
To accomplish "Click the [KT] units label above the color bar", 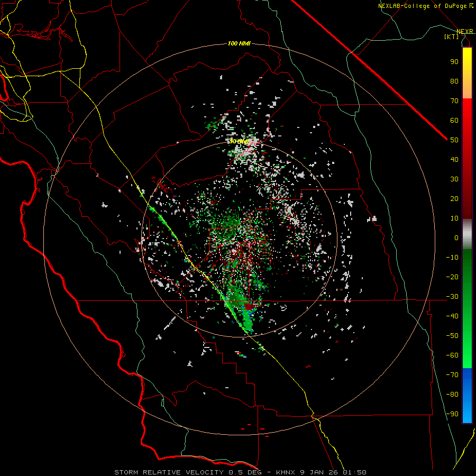I will 451,36.
